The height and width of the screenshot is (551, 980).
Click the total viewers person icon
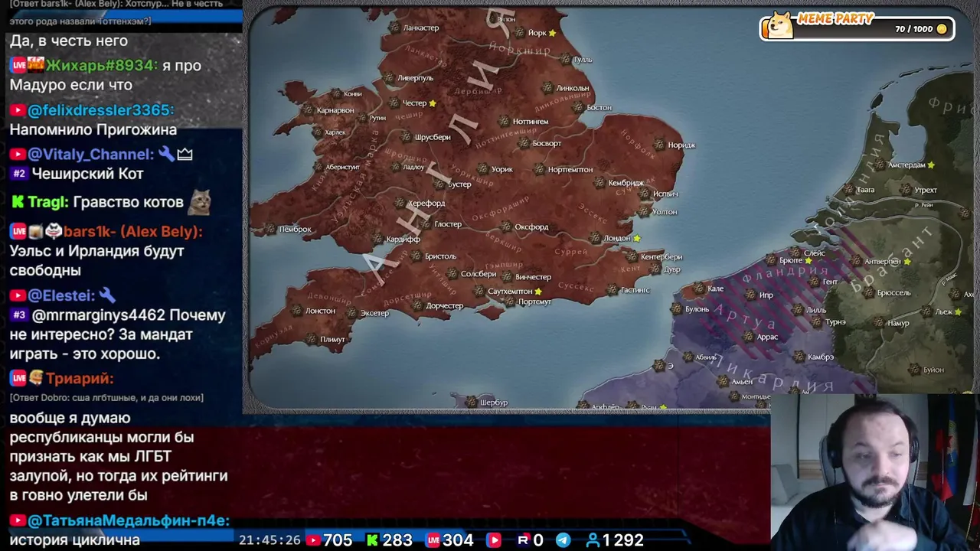[592, 540]
